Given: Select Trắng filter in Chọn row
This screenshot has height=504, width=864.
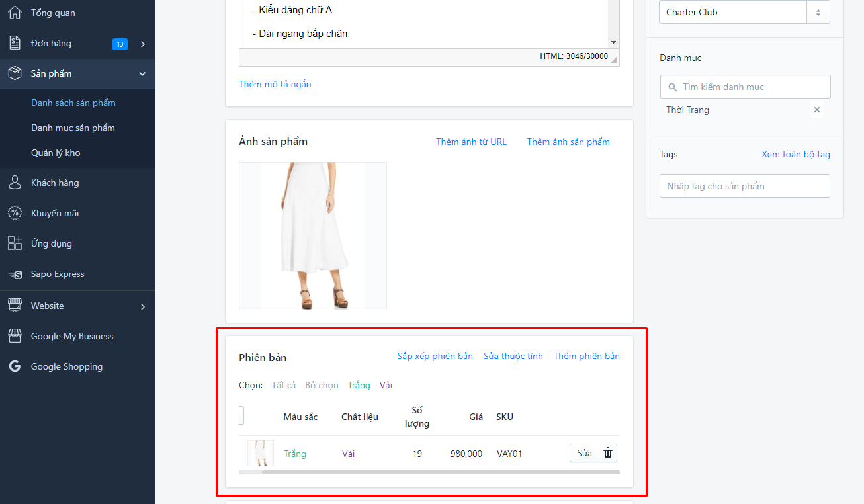Looking at the screenshot, I should pyautogui.click(x=359, y=385).
